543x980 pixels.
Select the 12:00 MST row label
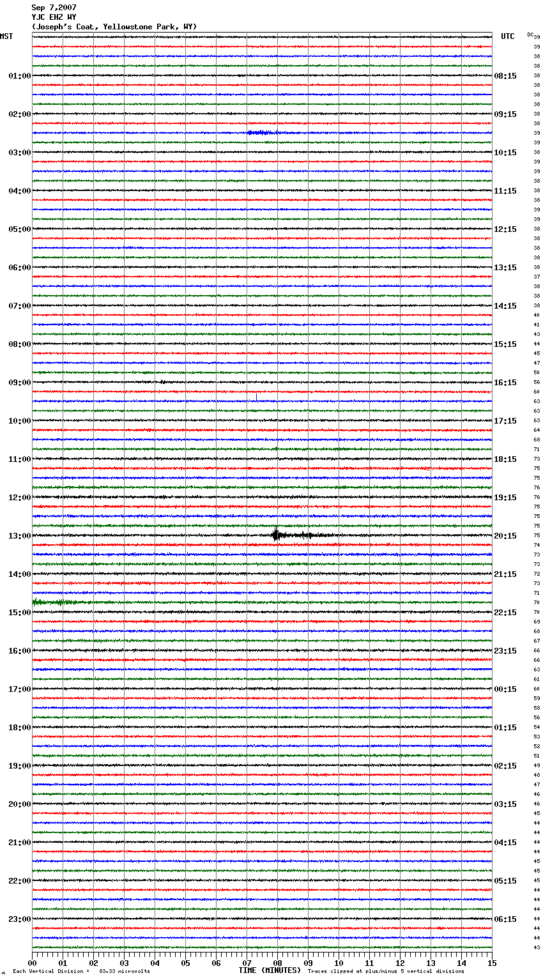(x=20, y=498)
